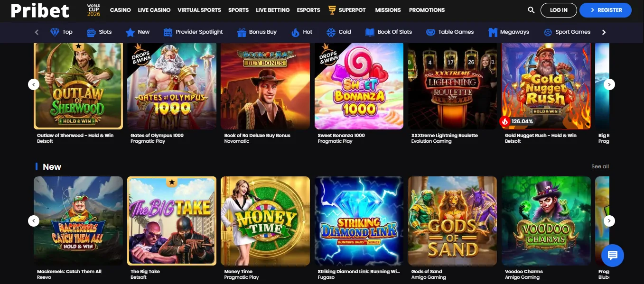Open XXXtreme Lightning Roulette thumbnail

point(453,86)
